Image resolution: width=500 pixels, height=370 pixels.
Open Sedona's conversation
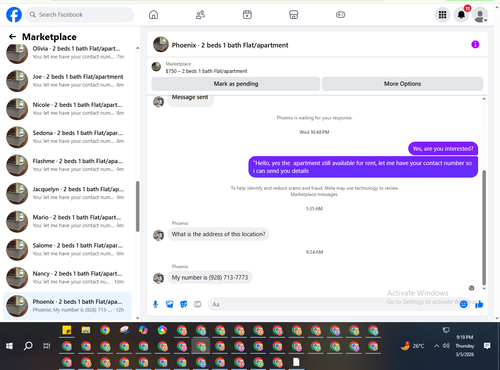[x=67, y=137]
